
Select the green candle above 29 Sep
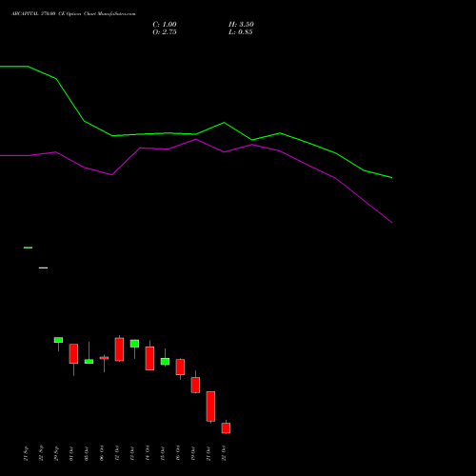(x=58, y=340)
